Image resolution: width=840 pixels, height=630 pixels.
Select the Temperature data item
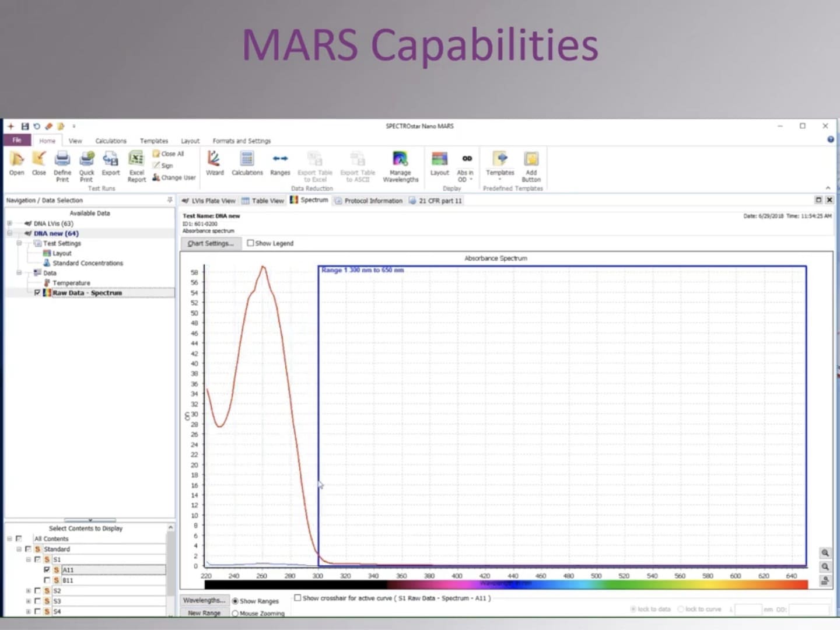(x=71, y=283)
